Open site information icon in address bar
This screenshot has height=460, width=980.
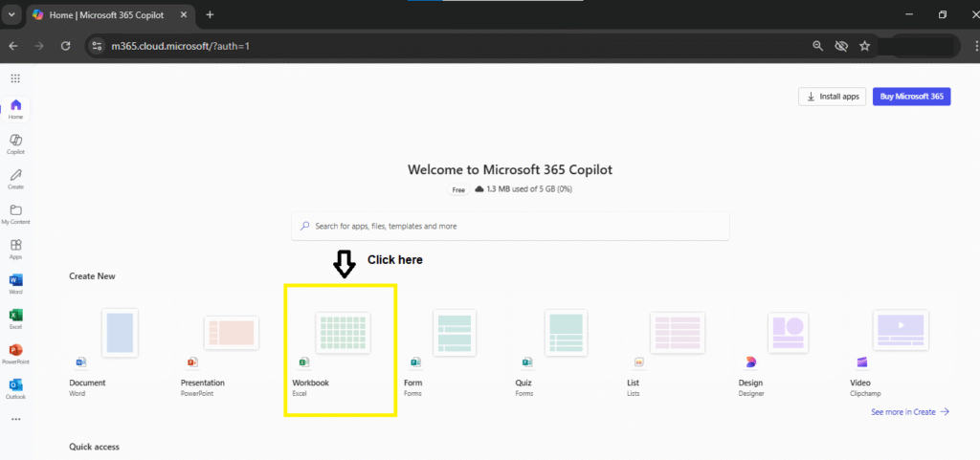(97, 46)
